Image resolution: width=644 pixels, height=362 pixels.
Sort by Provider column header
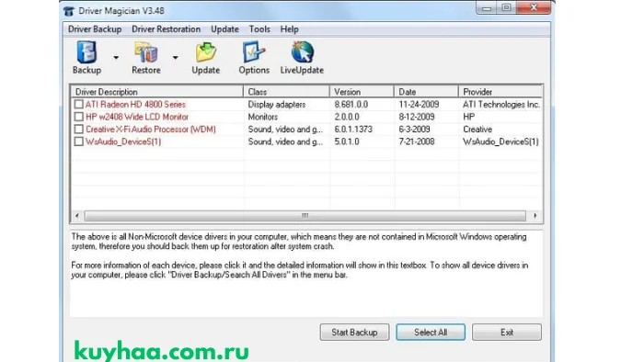500,92
